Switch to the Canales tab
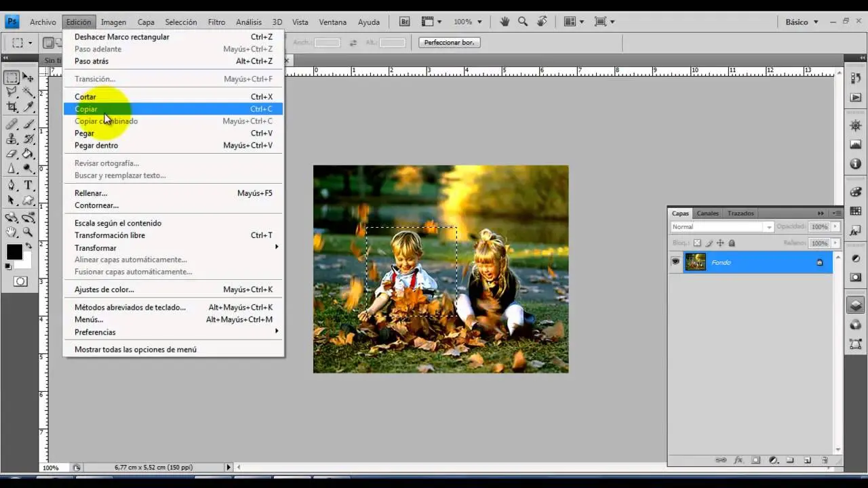Image resolution: width=868 pixels, height=488 pixels. click(x=707, y=213)
